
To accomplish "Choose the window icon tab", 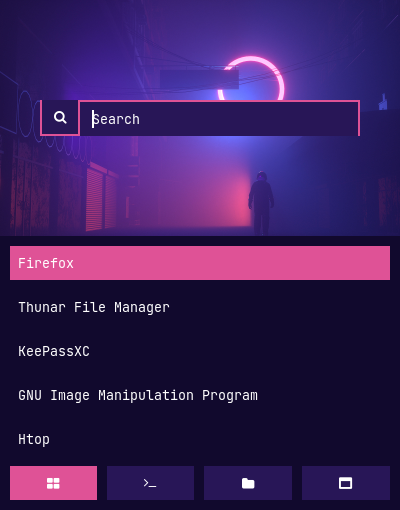I will click(346, 483).
